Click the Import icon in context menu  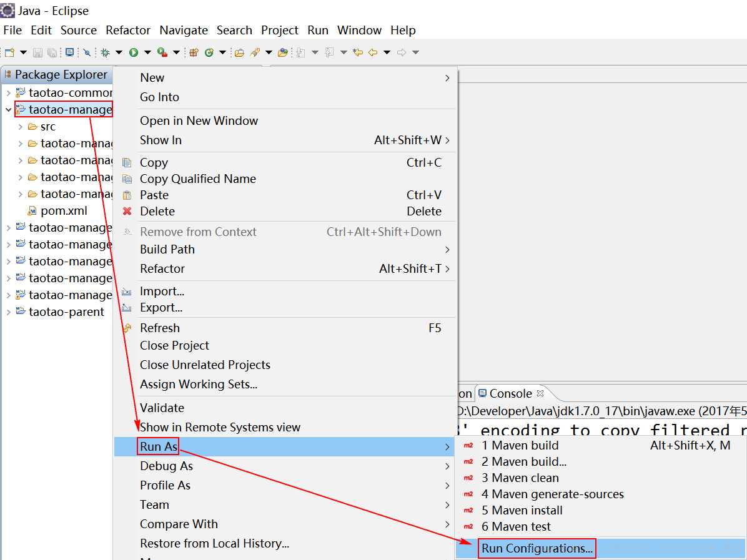[127, 292]
